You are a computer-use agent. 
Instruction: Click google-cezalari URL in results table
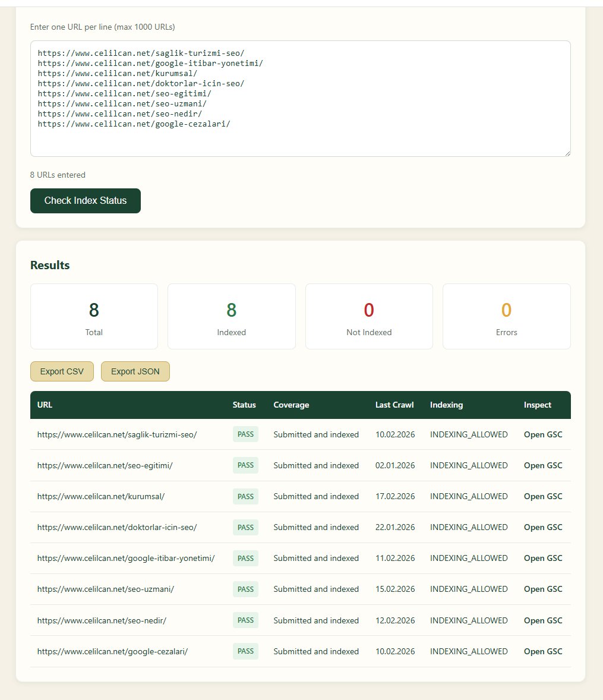pos(112,651)
